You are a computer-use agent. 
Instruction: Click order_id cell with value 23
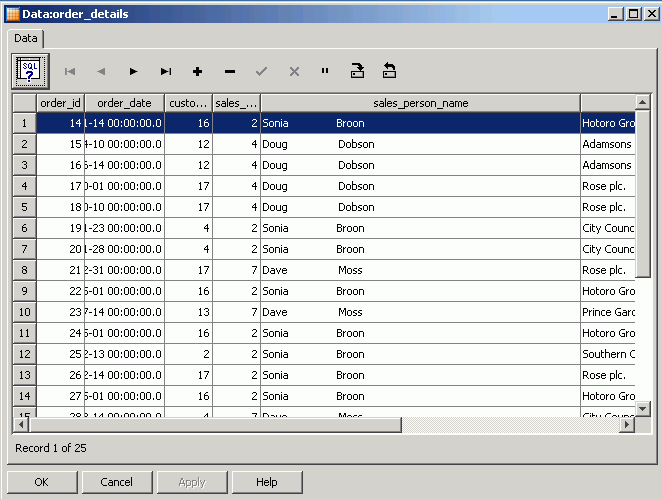(x=60, y=312)
